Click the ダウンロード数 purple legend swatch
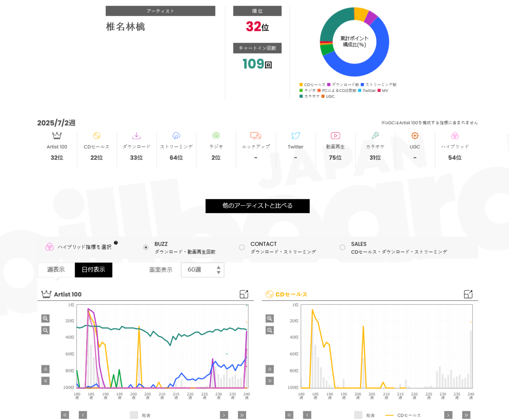509x420 pixels. coord(329,85)
